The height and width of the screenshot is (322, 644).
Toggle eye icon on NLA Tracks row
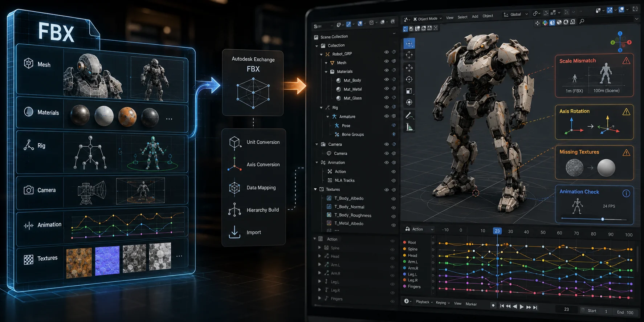[394, 180]
